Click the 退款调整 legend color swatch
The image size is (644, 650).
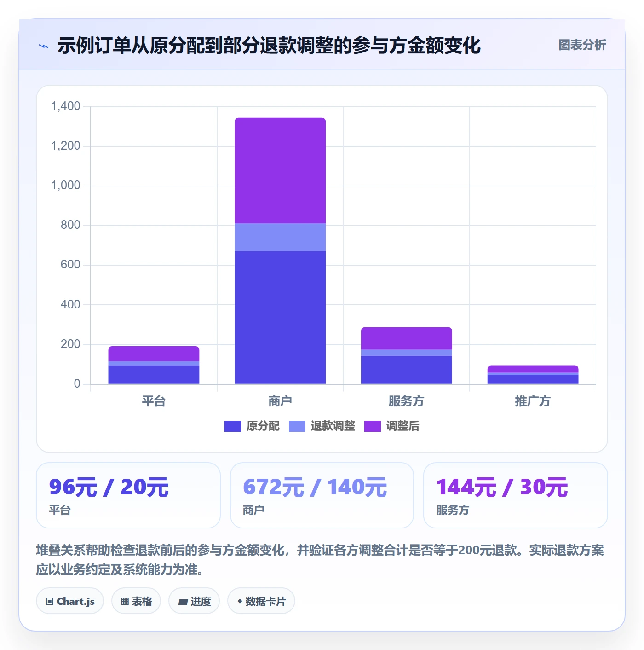tap(297, 426)
